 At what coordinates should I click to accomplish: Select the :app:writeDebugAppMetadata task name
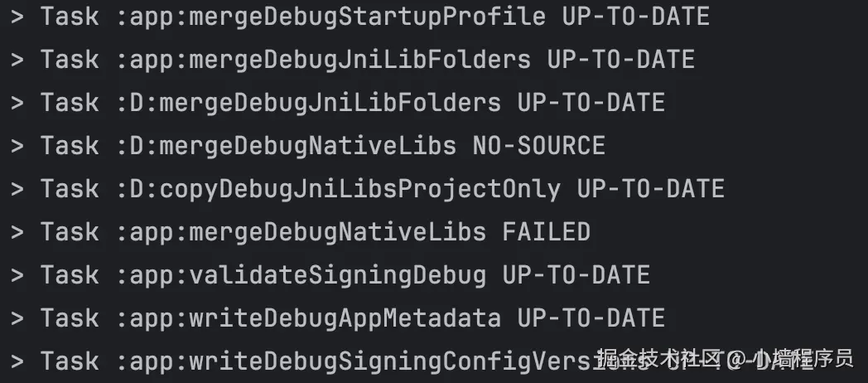[x=308, y=318]
